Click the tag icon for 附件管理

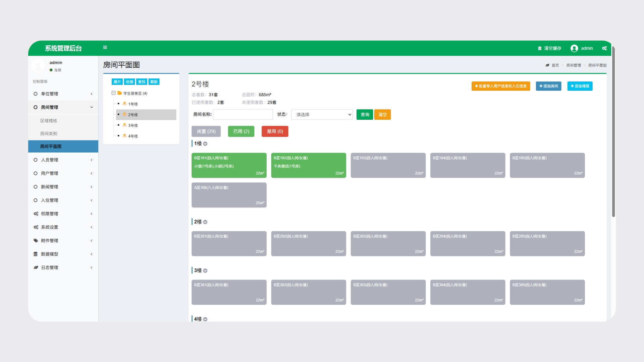pyautogui.click(x=36, y=241)
